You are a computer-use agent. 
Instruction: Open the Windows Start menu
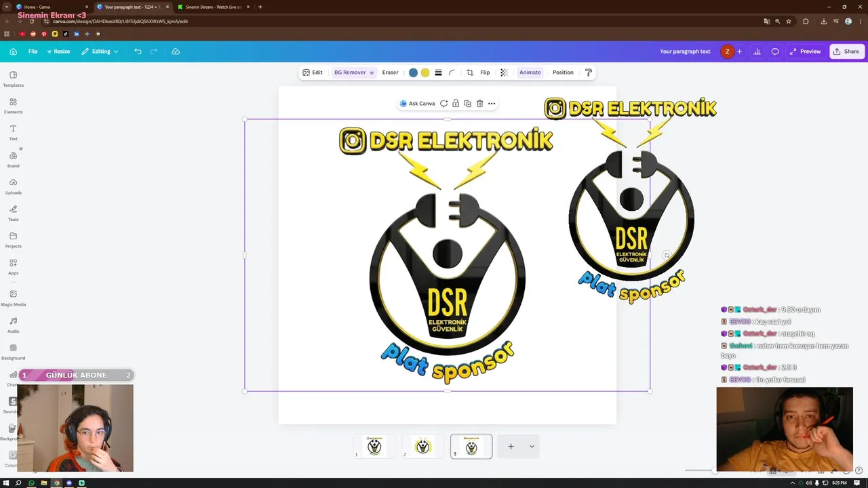[5, 483]
